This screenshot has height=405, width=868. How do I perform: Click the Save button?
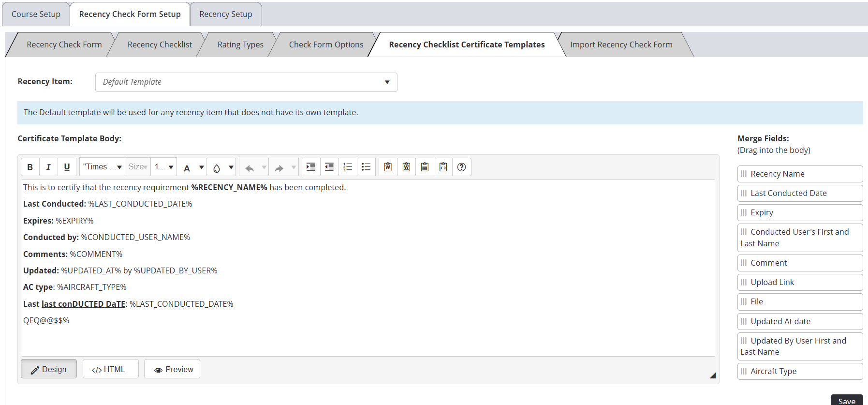[x=846, y=401]
